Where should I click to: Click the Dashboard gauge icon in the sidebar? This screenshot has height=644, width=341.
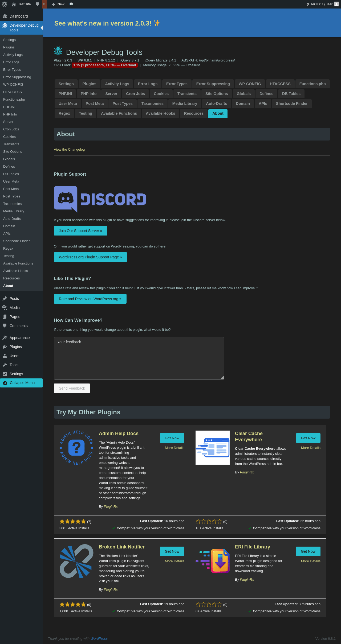click(5, 16)
